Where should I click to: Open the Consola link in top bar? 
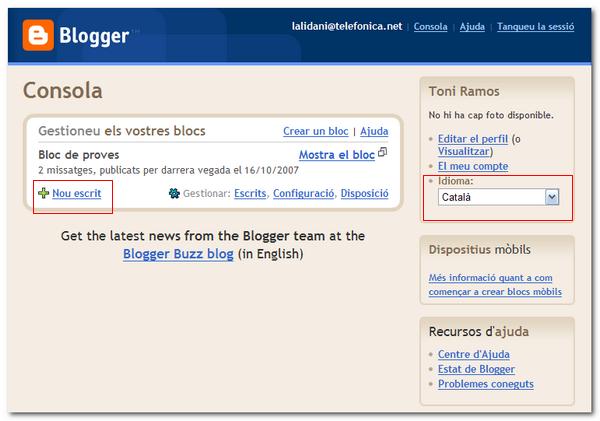pos(430,27)
